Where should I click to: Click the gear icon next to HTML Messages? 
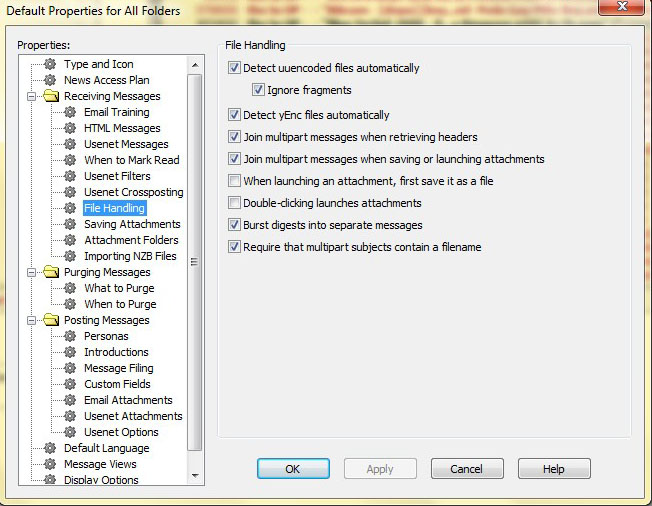(70, 128)
